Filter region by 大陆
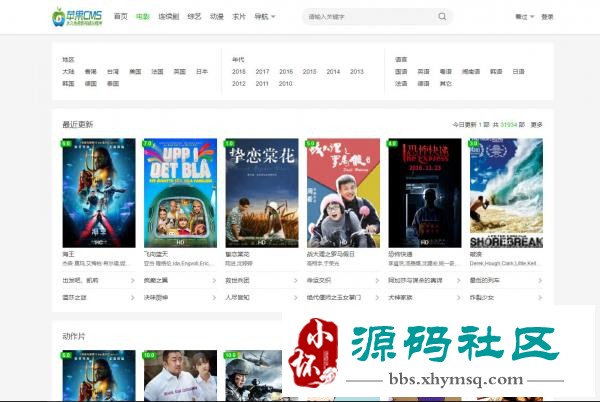The width and height of the screenshot is (600, 402). [x=68, y=72]
